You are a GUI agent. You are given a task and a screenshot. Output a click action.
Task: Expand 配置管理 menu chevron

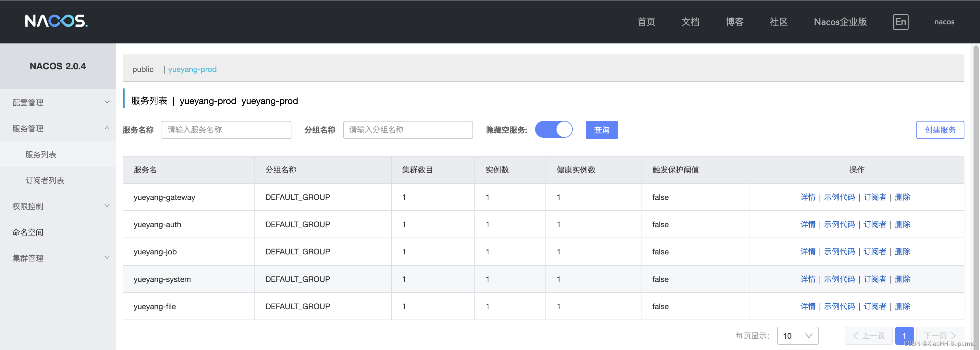tap(107, 102)
